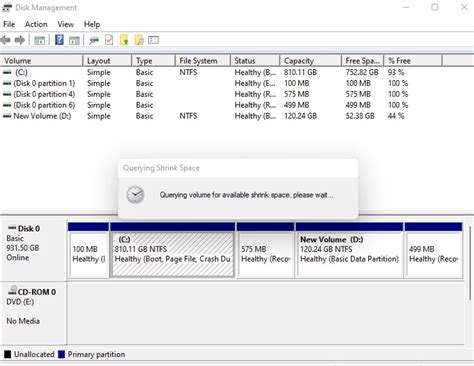Click the Disk Management title bar app icon
474x366 pixels.
(x=7, y=8)
